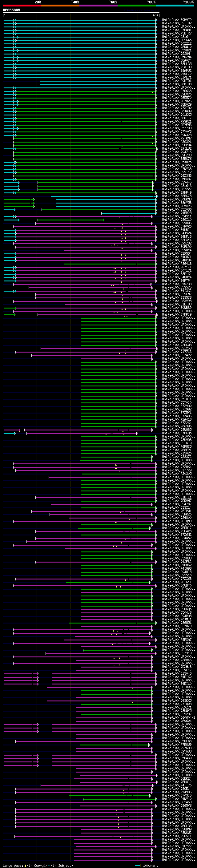Select hit UniRef100_Q8WQ85

(x=177, y=429)
